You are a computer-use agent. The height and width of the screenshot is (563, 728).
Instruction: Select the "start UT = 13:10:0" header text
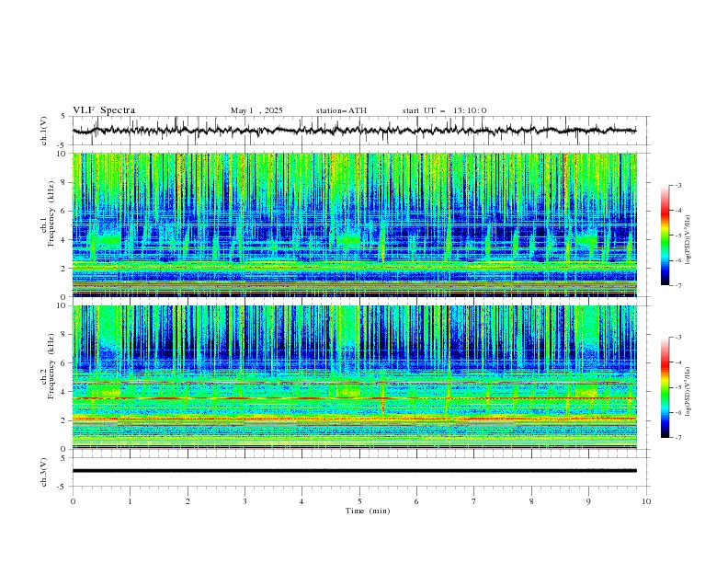444,110
